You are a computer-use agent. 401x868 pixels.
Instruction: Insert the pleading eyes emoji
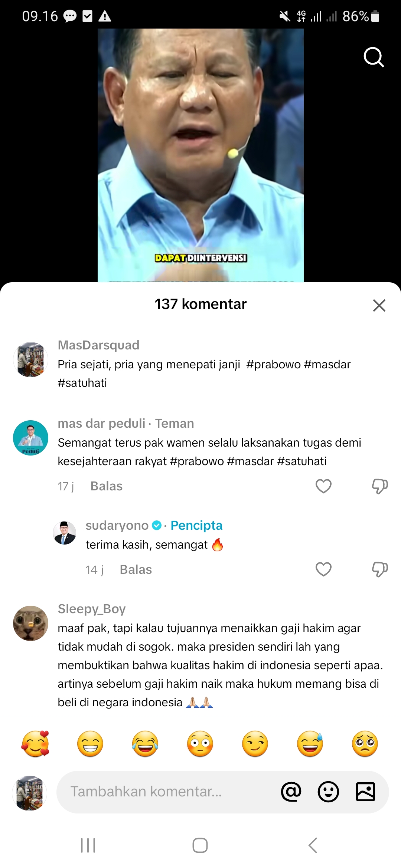(x=365, y=744)
